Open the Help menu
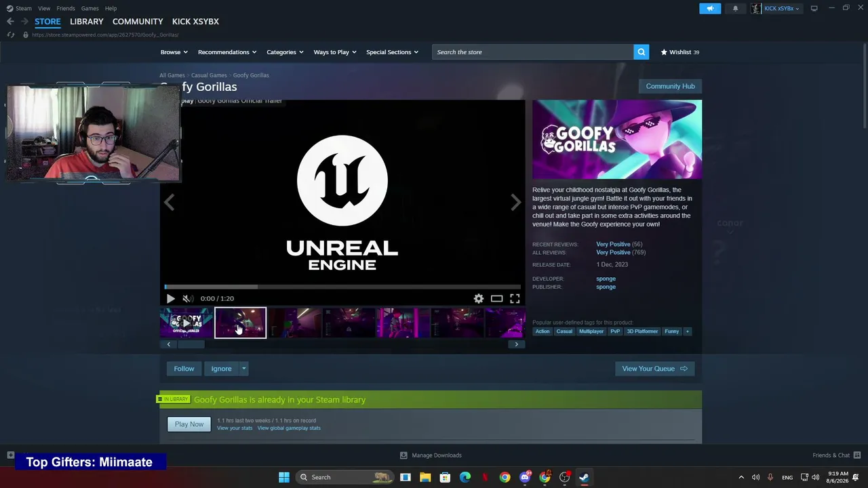This screenshot has width=868, height=488. (x=111, y=8)
